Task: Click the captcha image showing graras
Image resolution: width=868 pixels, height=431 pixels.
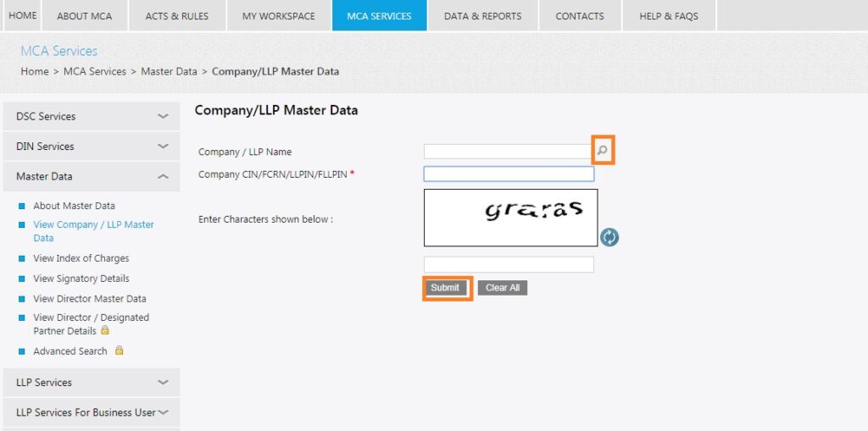Action: [x=510, y=218]
